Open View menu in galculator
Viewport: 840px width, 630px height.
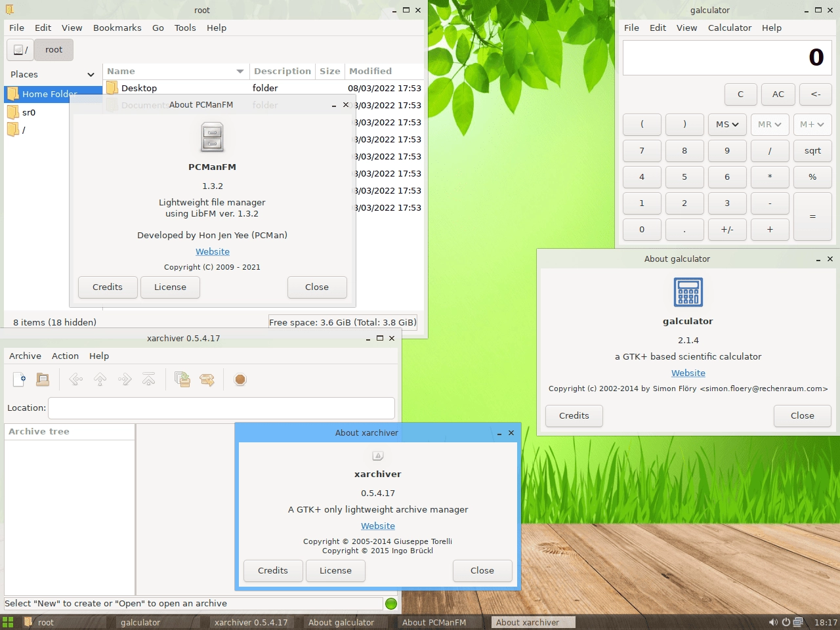687,28
